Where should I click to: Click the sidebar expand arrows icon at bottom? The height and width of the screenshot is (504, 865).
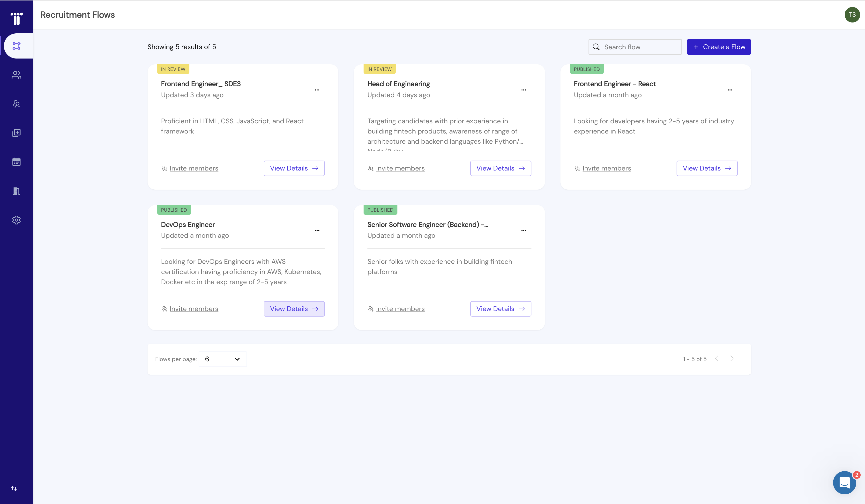(x=14, y=488)
